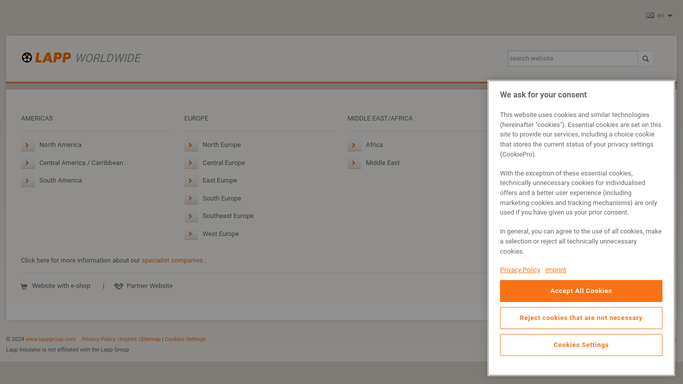The height and width of the screenshot is (384, 683).
Task: Click the search website input field
Action: (572, 58)
